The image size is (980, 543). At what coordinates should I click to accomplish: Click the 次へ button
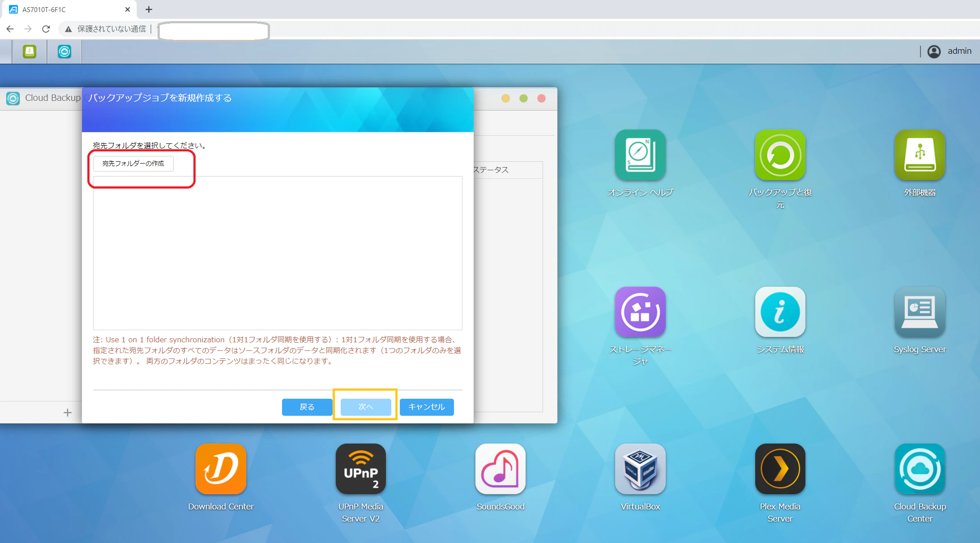tap(365, 407)
